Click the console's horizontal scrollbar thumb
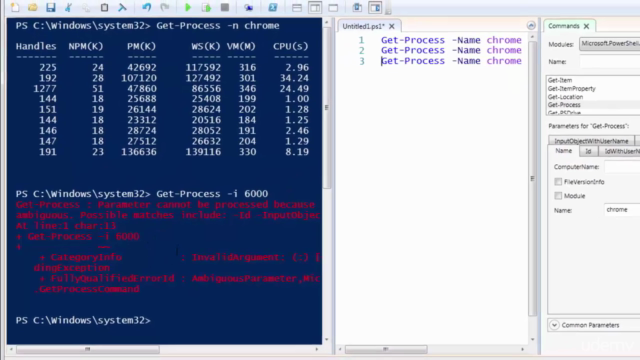The image size is (640, 360). (x=88, y=349)
